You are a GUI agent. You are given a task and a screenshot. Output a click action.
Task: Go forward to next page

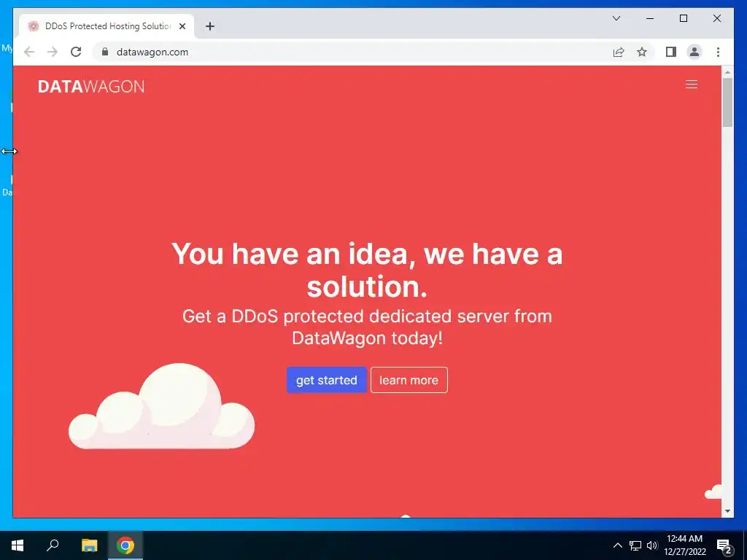coord(53,52)
